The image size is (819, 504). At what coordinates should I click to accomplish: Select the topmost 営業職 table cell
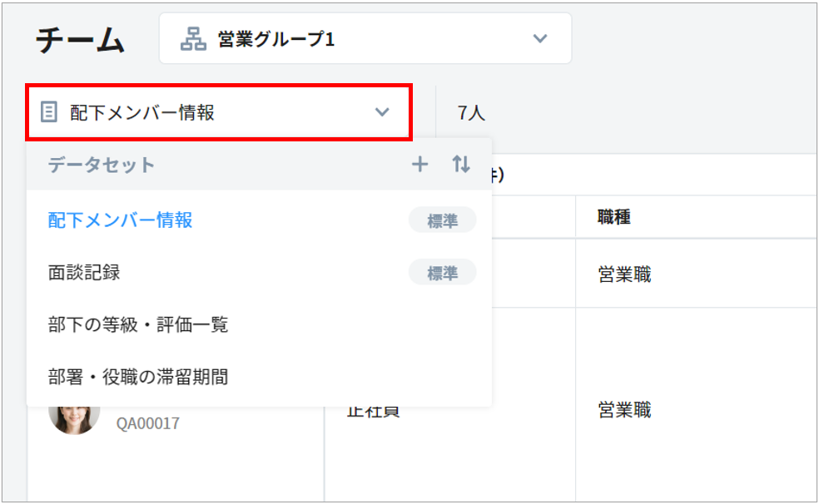click(624, 274)
